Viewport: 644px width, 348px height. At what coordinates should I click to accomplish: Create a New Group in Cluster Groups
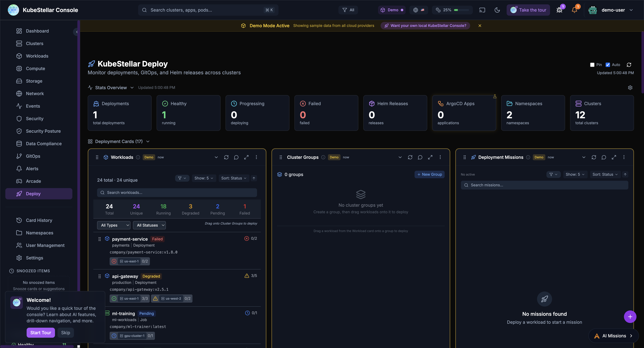point(429,174)
